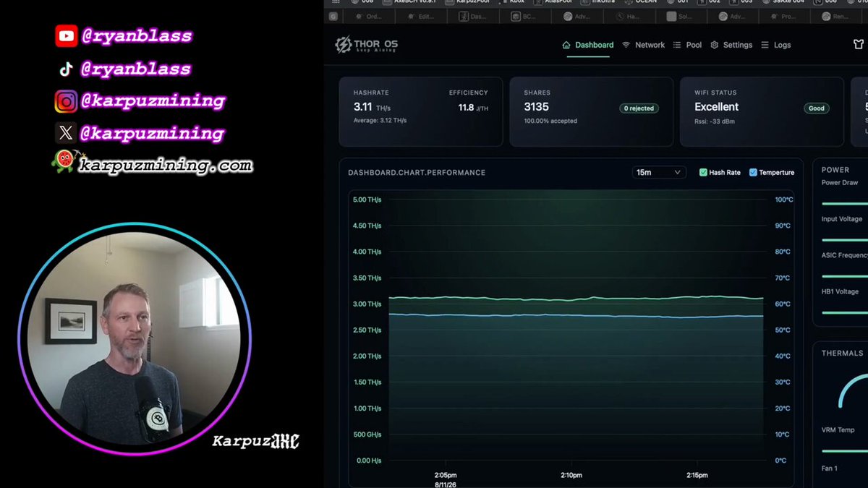Click the "Good" WiFi status badge
Screen dimensions: 868x488
coord(817,108)
